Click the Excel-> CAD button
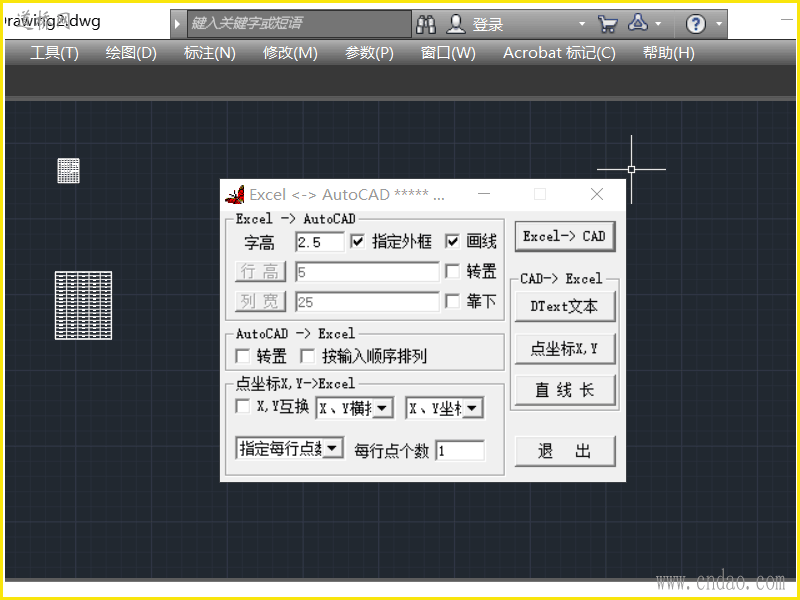 565,236
